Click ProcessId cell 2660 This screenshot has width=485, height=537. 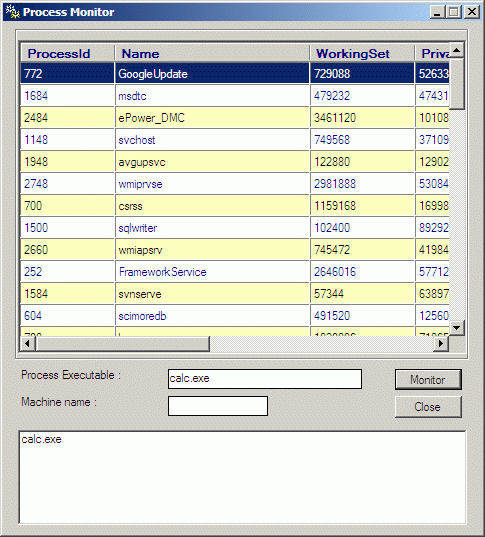pos(67,250)
